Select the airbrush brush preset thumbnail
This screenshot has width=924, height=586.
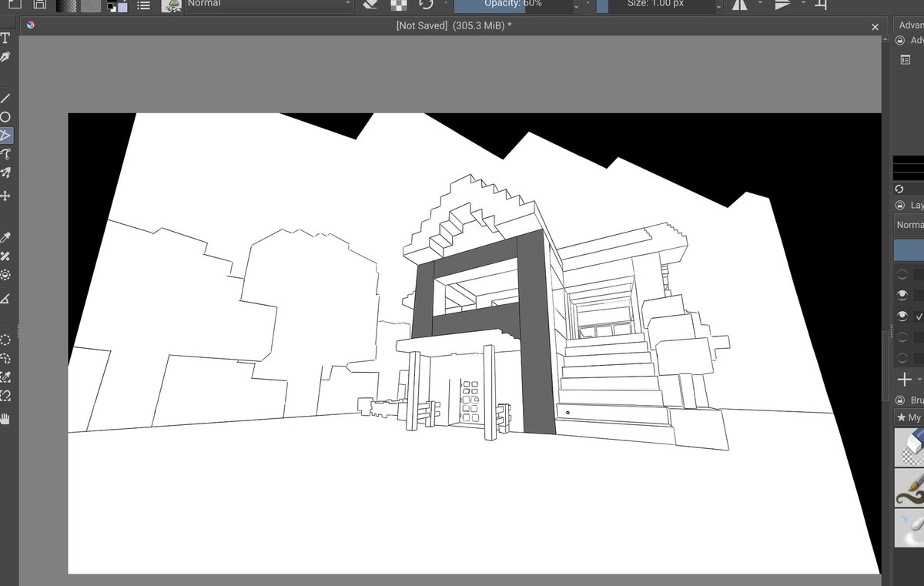(909, 527)
